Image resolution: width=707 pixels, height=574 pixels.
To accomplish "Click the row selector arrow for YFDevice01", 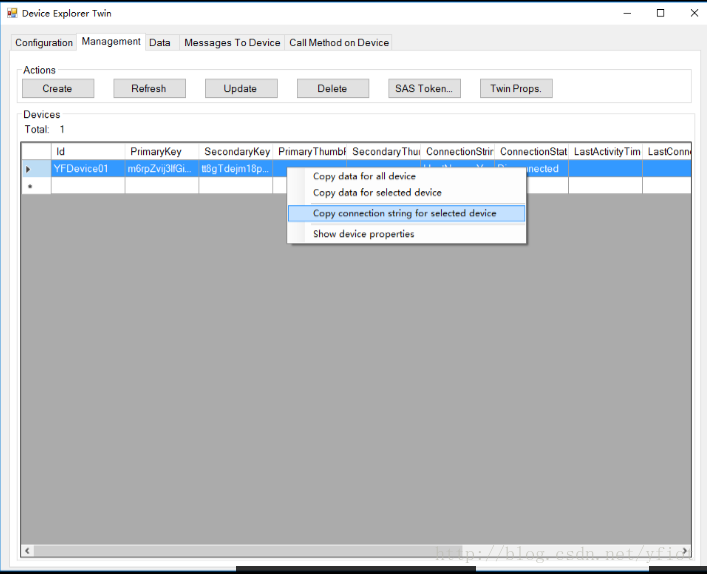I will [x=36, y=169].
